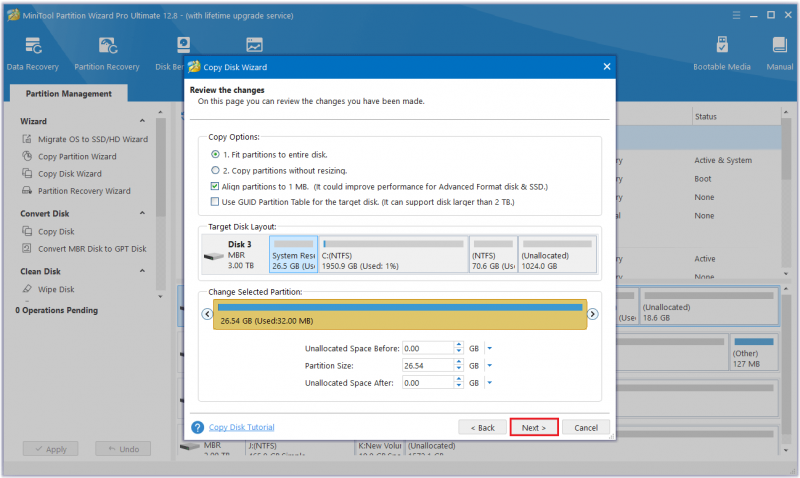800x478 pixels.
Task: Open the Copy Disk Tutorial link
Action: click(241, 427)
